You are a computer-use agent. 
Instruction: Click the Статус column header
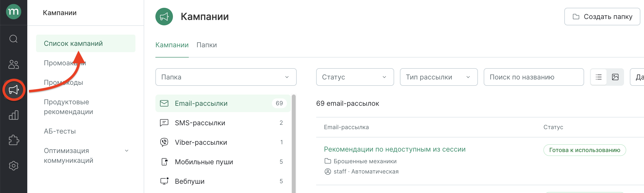click(x=553, y=127)
